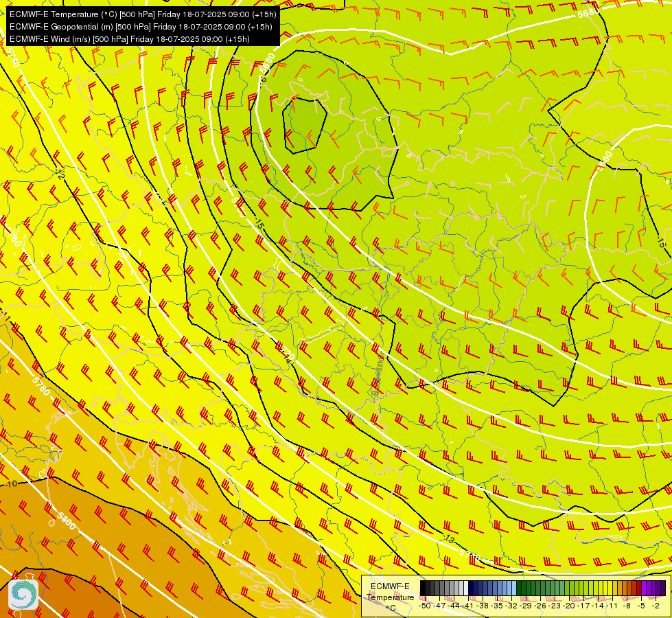Click the -8 label on the temperature legend

[627, 606]
